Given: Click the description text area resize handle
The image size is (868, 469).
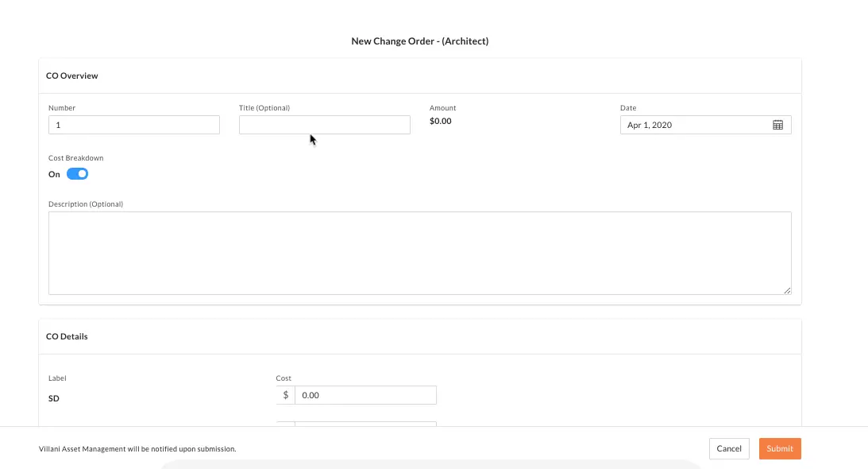Looking at the screenshot, I should coord(787,290).
